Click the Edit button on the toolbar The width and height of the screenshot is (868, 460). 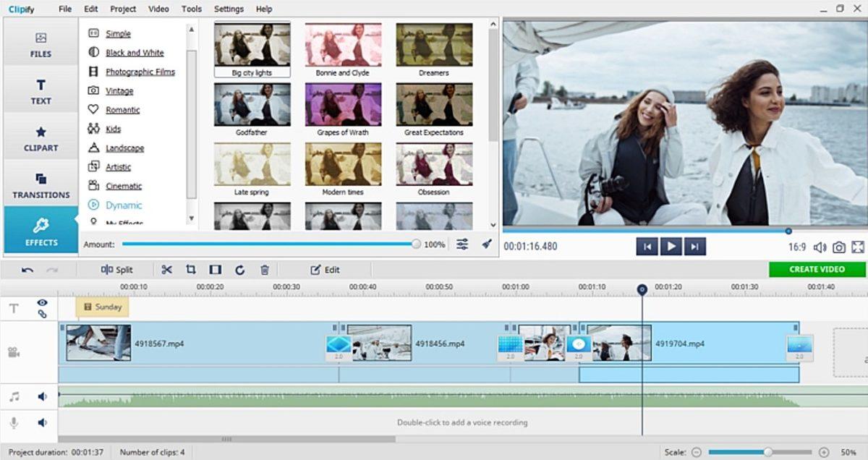click(325, 269)
